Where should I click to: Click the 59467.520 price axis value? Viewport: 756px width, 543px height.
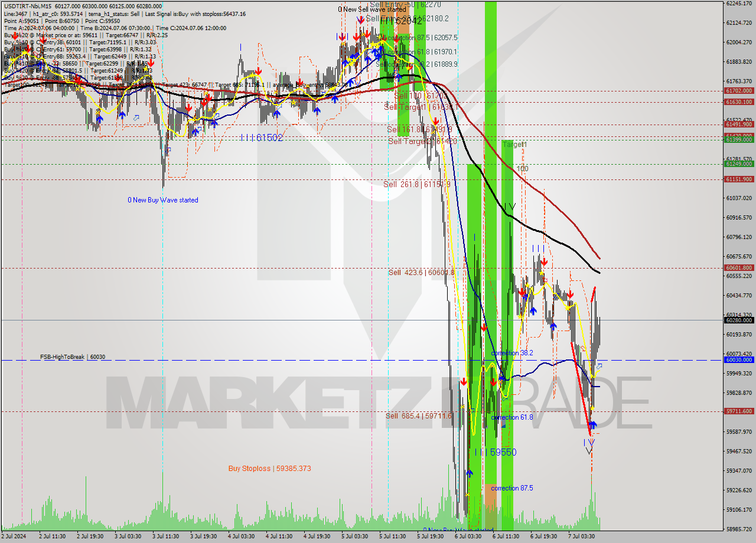click(x=739, y=451)
